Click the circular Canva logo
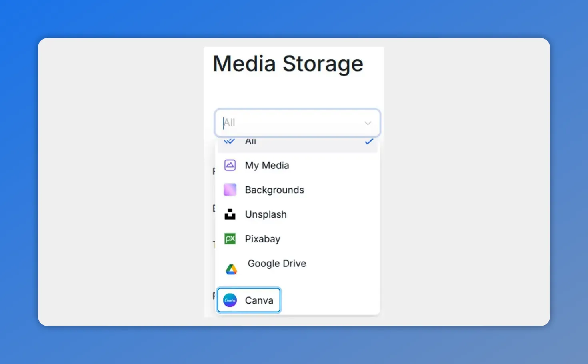The width and height of the screenshot is (588, 364). point(230,300)
